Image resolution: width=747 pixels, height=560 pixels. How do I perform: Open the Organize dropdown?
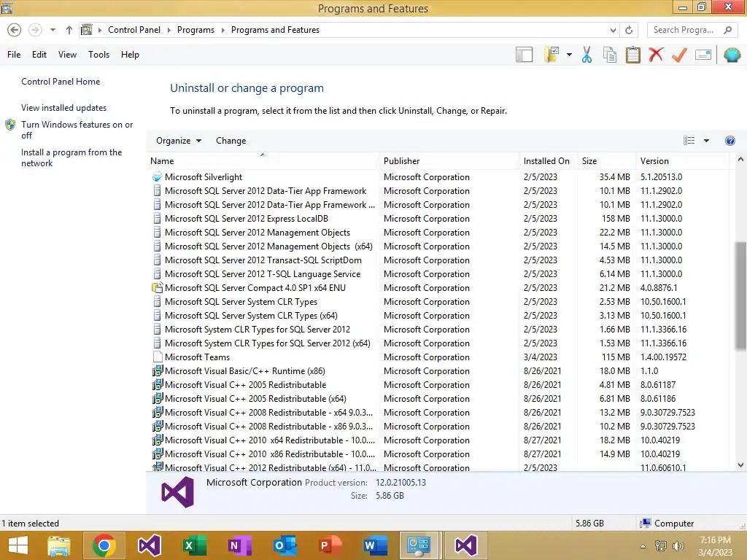(x=179, y=141)
